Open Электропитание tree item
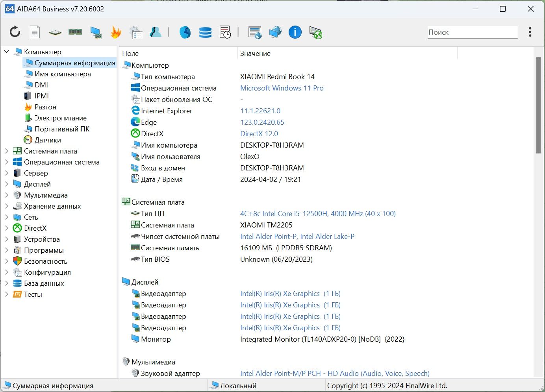Image resolution: width=545 pixels, height=392 pixels. pyautogui.click(x=56, y=118)
